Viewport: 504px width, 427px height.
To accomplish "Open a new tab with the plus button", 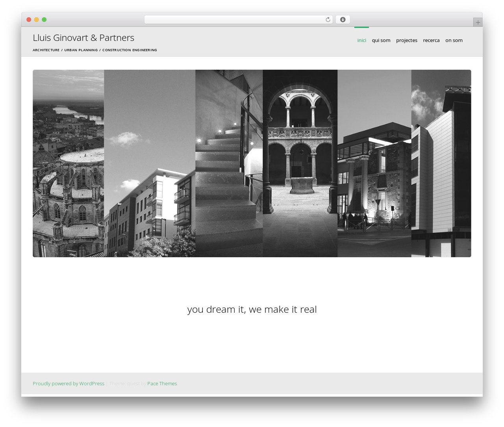I will tap(478, 22).
